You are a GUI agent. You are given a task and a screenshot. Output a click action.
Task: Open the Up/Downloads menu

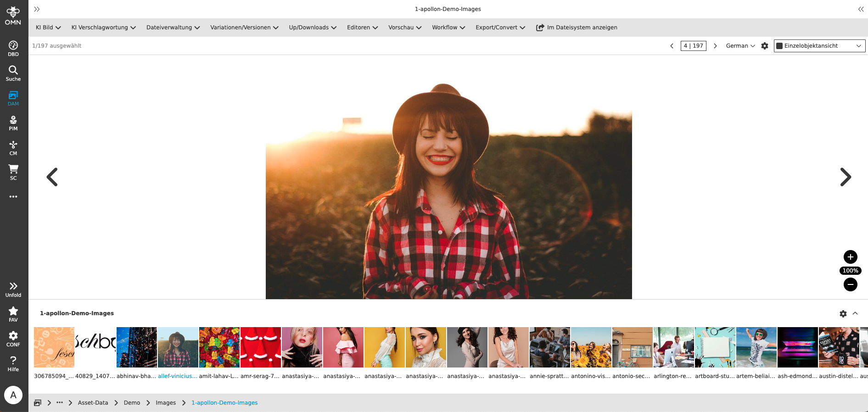(313, 28)
